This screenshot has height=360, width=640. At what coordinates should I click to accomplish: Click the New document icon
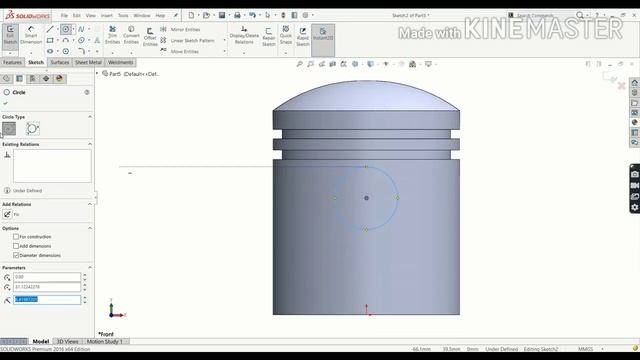pyautogui.click(x=191, y=15)
